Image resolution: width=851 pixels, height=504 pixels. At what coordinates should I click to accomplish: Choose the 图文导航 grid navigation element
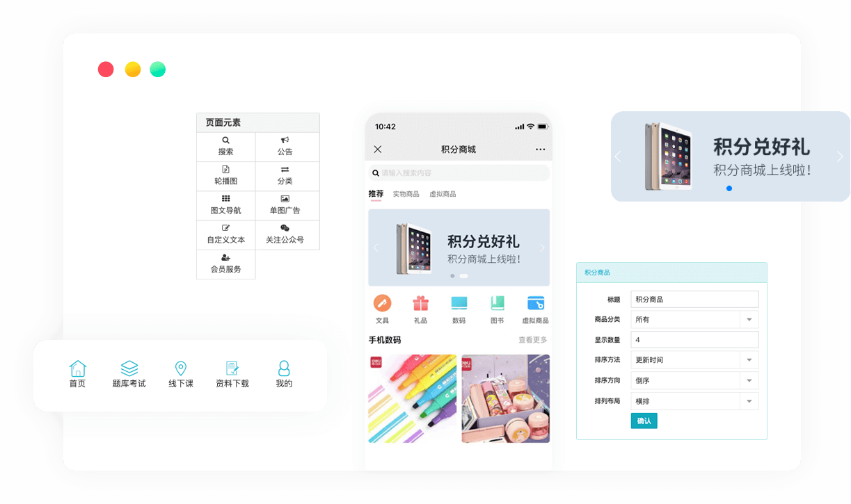pyautogui.click(x=225, y=204)
